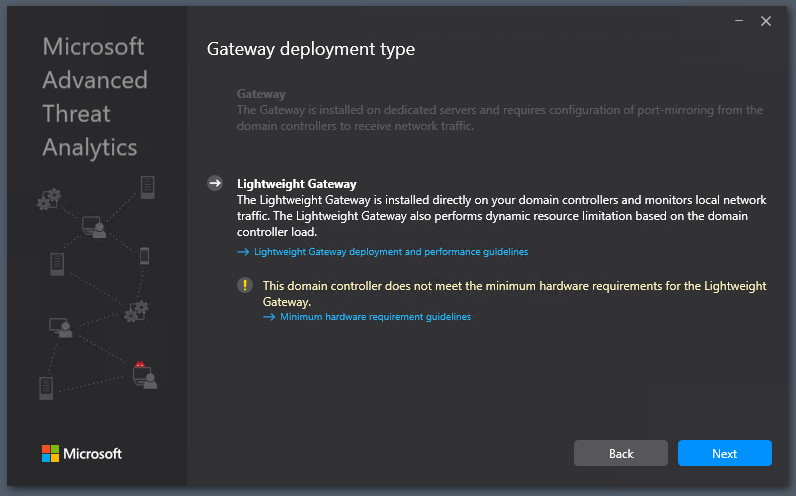Click arrow icon beside Lightweight Gateway deployment link

pyautogui.click(x=243, y=252)
